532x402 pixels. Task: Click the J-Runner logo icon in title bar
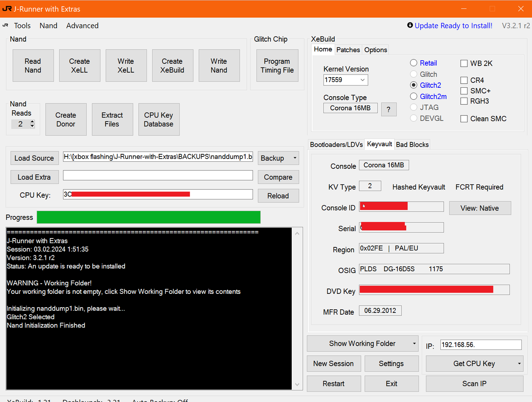(x=6, y=8)
